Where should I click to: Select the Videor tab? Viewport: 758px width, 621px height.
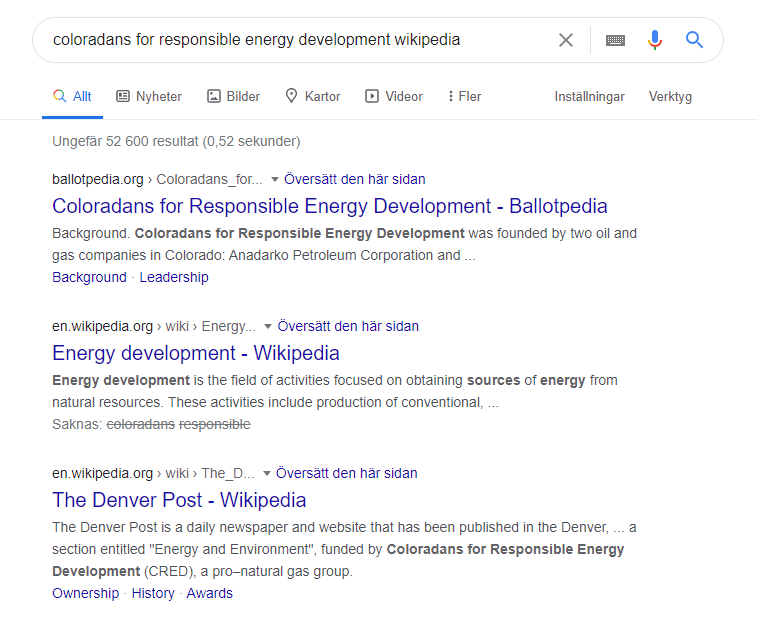pos(393,97)
